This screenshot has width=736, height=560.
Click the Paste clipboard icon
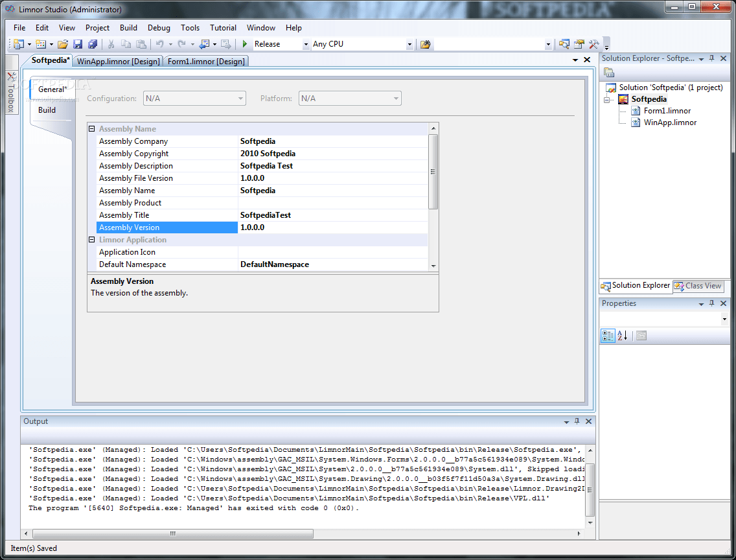[141, 44]
